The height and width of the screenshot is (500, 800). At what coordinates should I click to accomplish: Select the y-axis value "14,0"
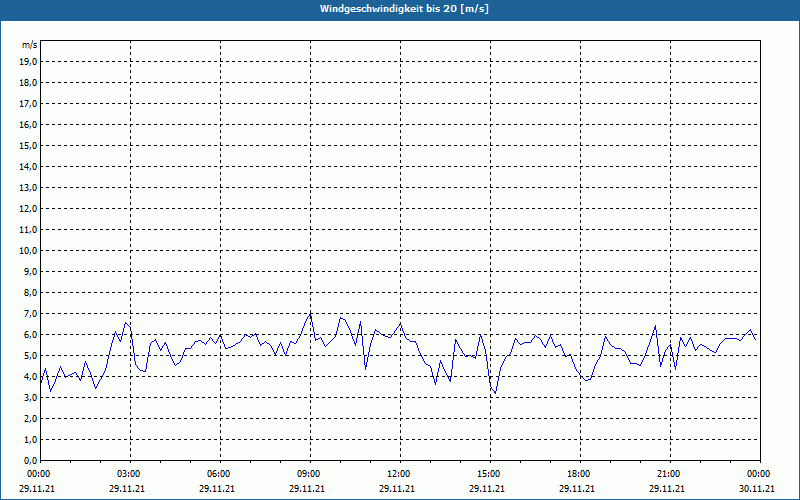28,166
